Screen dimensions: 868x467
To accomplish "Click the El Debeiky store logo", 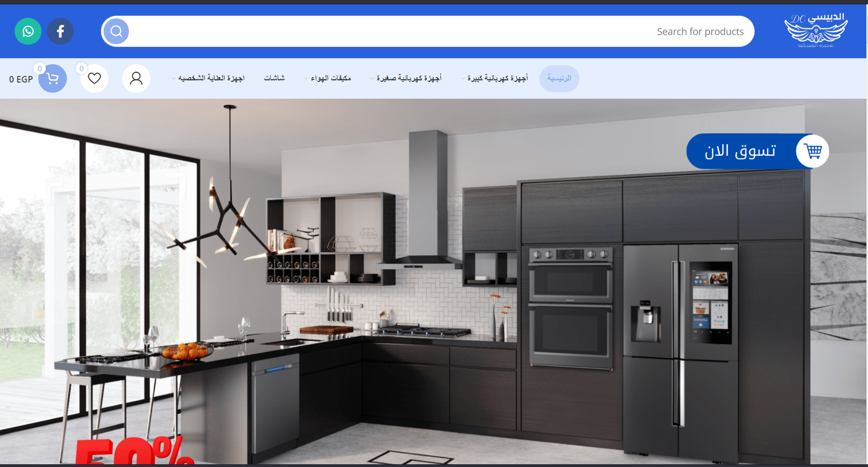I will (816, 31).
